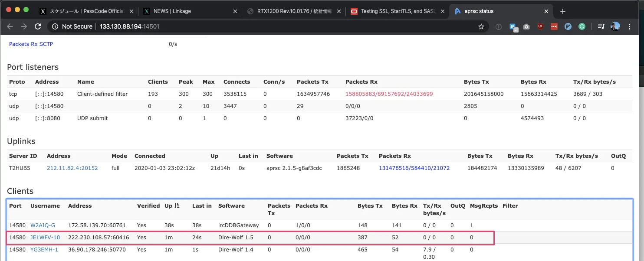Screen dimensions: 644x261
Task: View site info via Not Secure icon
Action: click(x=55, y=26)
